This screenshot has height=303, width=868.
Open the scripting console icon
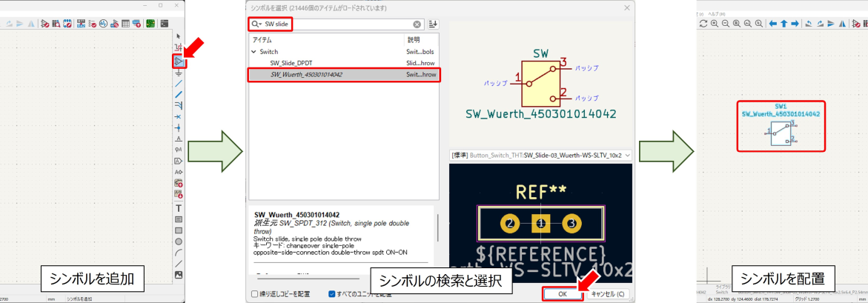click(164, 24)
